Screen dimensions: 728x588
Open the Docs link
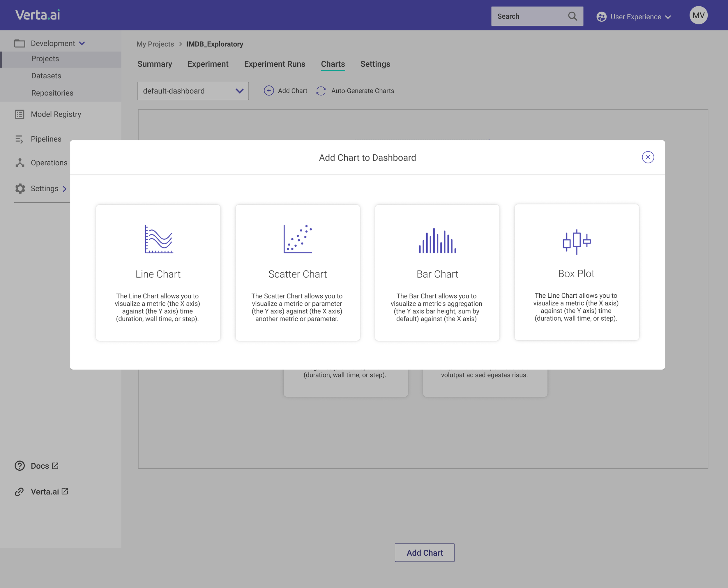pyautogui.click(x=40, y=466)
